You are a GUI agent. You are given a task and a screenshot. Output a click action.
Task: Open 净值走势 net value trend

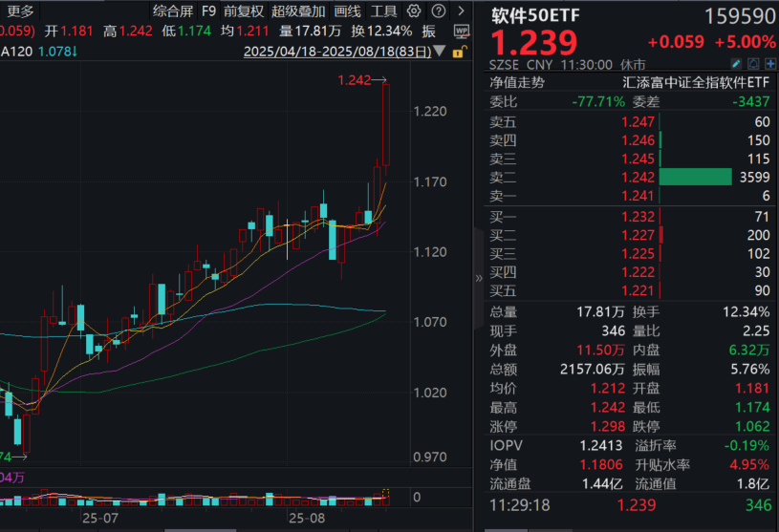[518, 82]
